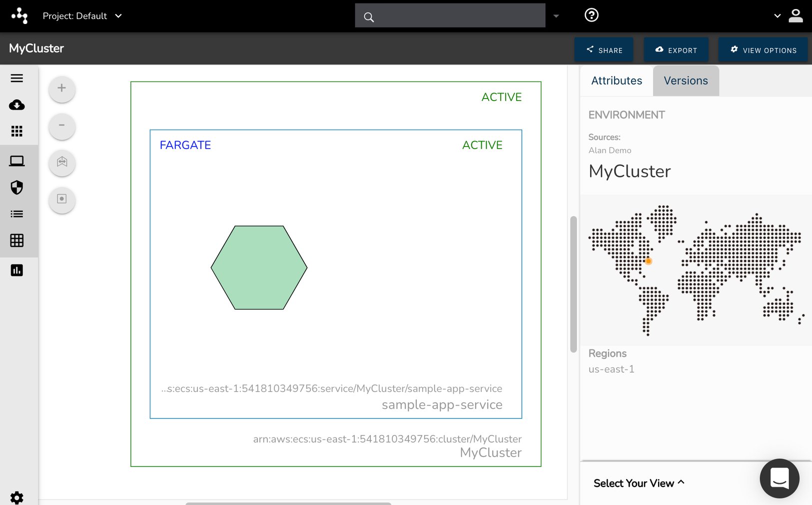Open the user account icon
812x505 pixels.
click(797, 15)
